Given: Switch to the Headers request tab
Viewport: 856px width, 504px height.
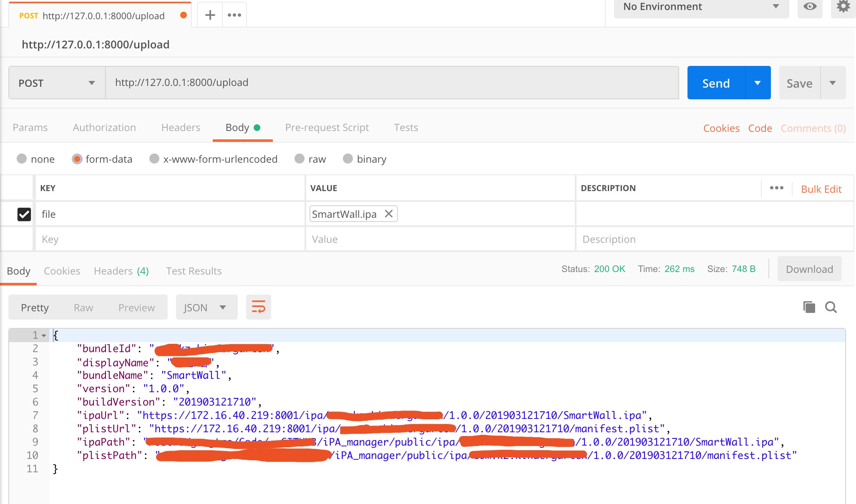Looking at the screenshot, I should 181,128.
